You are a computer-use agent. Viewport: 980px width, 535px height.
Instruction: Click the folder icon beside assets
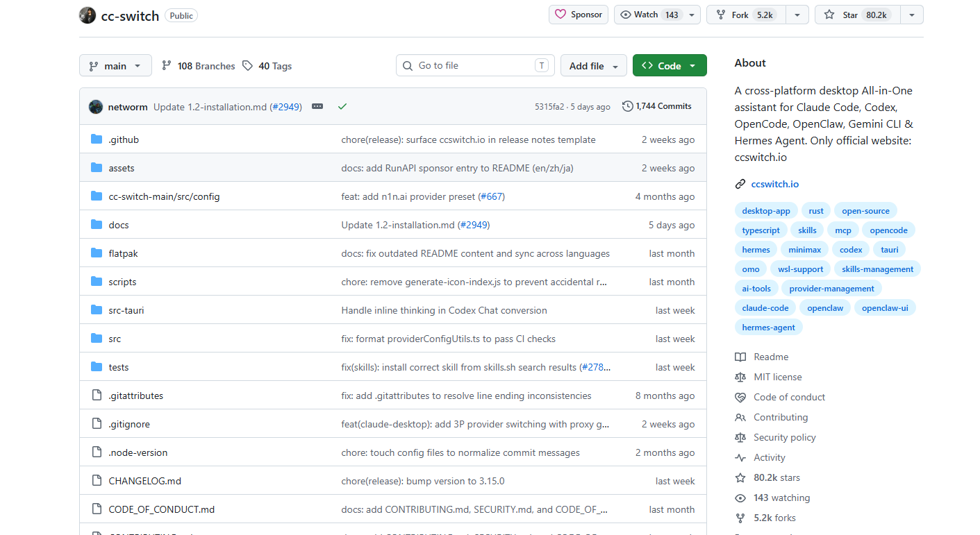click(x=97, y=168)
